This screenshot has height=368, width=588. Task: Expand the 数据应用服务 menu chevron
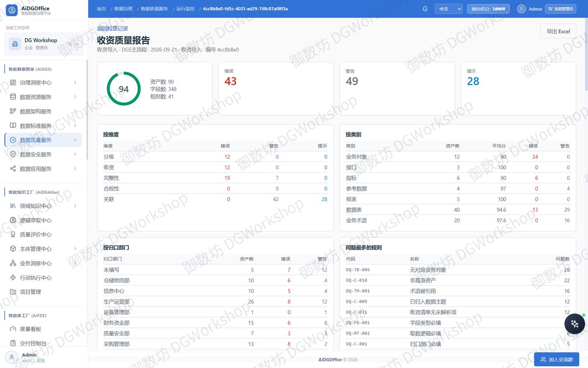75,169
